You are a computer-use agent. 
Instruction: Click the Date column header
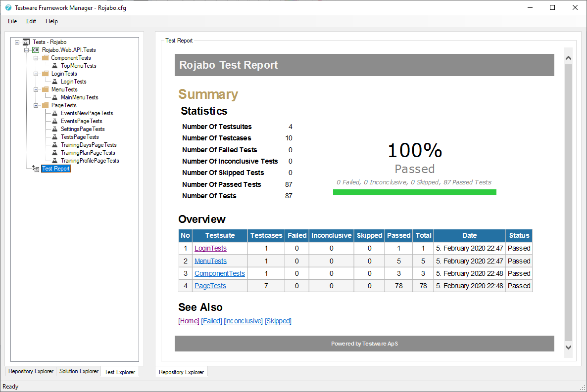469,235
